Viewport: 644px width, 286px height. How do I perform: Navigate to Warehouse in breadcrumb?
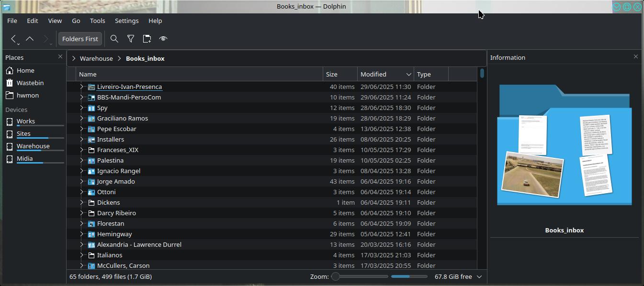[96, 58]
